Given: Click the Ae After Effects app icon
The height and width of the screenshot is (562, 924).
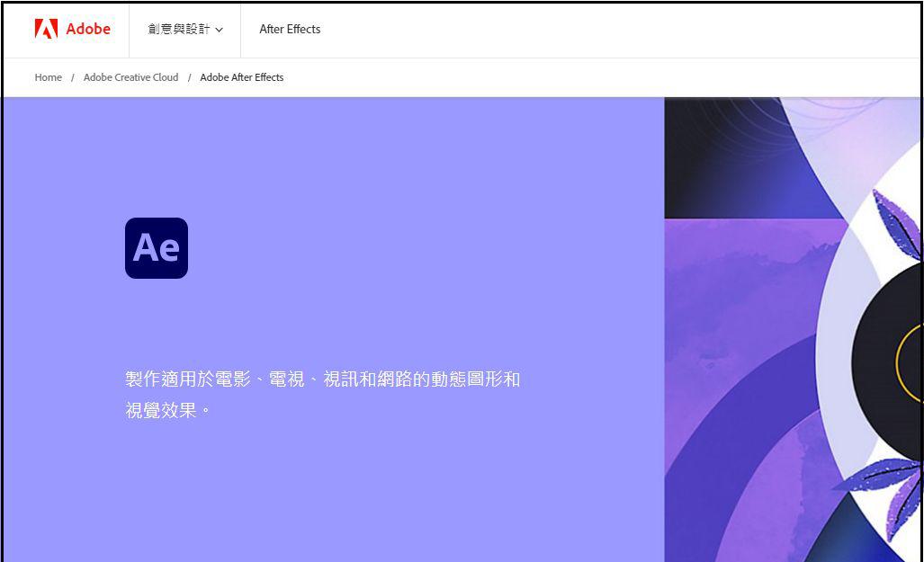Looking at the screenshot, I should tap(157, 248).
